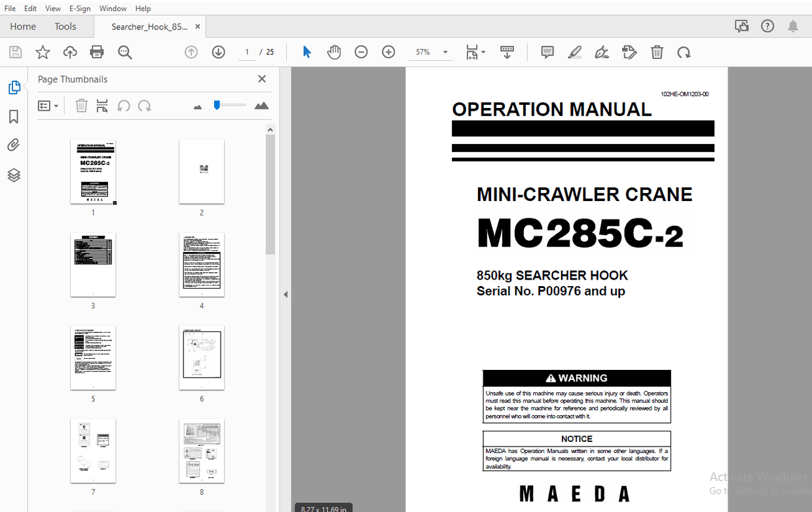Select the Bookmarks icon in sidebar
Screen dimensions: 812x512
coord(14,116)
